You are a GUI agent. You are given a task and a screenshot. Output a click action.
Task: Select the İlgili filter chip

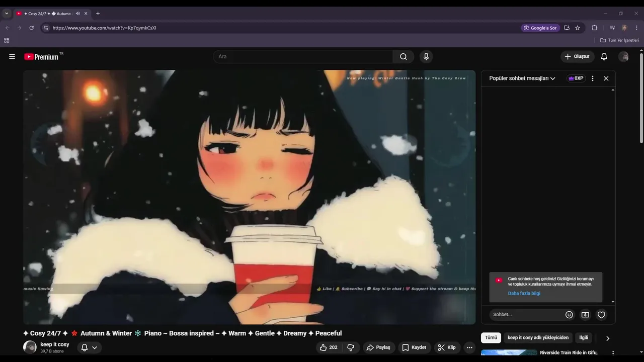[x=584, y=338]
